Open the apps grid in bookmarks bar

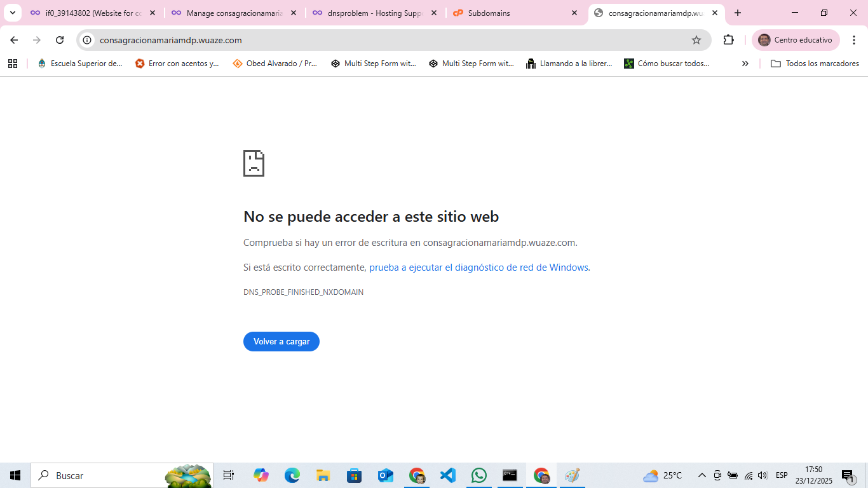(13, 64)
